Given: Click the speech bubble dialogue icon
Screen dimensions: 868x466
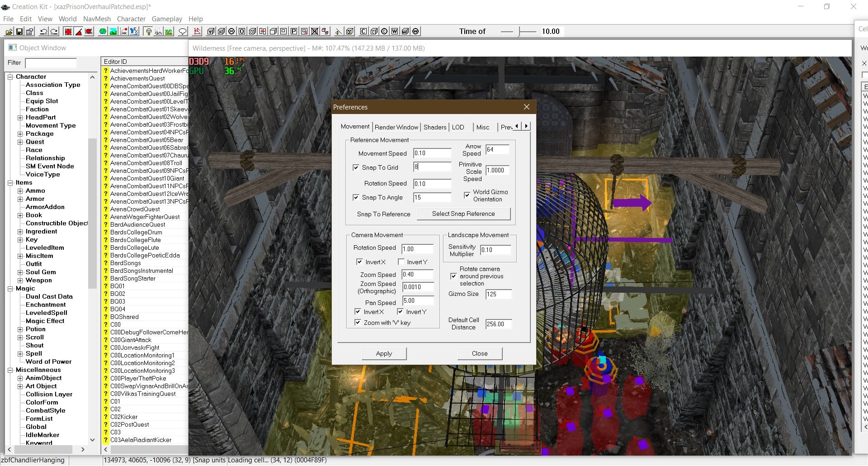Looking at the screenshot, I should tap(183, 31).
